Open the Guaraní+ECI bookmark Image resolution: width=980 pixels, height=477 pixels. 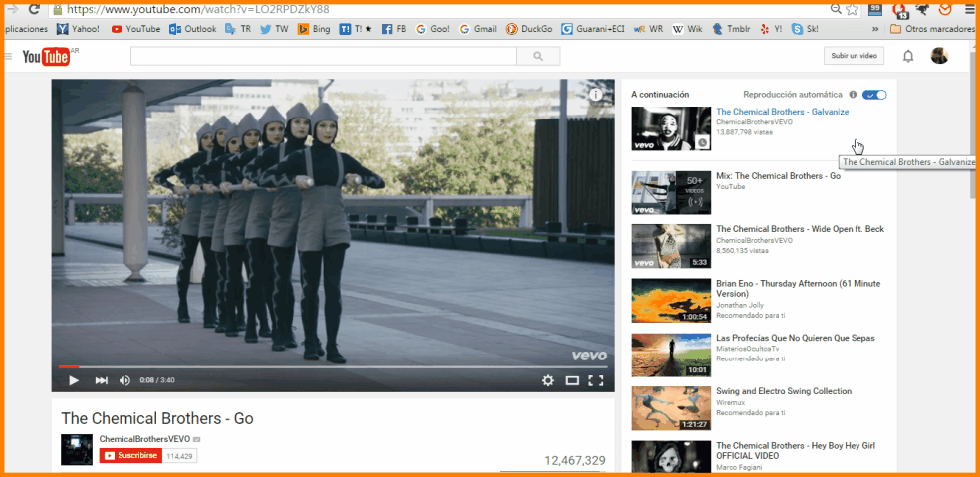[593, 29]
